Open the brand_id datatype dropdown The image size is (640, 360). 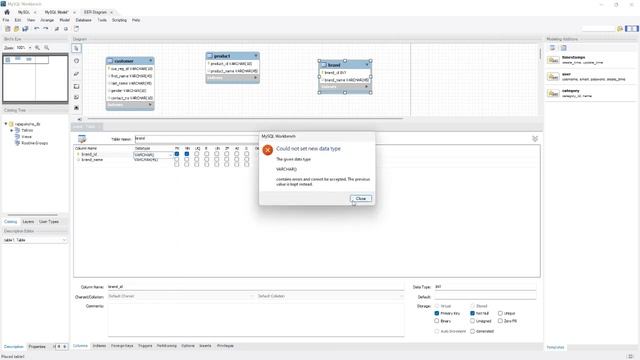(x=170, y=155)
